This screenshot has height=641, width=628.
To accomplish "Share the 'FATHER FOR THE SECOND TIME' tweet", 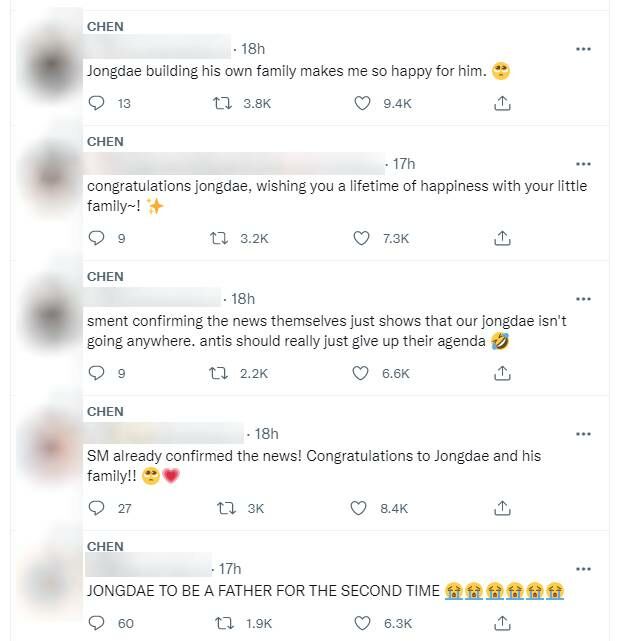I will tap(503, 623).
